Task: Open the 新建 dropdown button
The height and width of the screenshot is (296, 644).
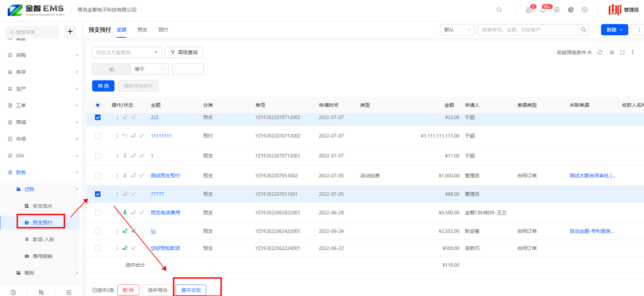Action: click(x=614, y=30)
